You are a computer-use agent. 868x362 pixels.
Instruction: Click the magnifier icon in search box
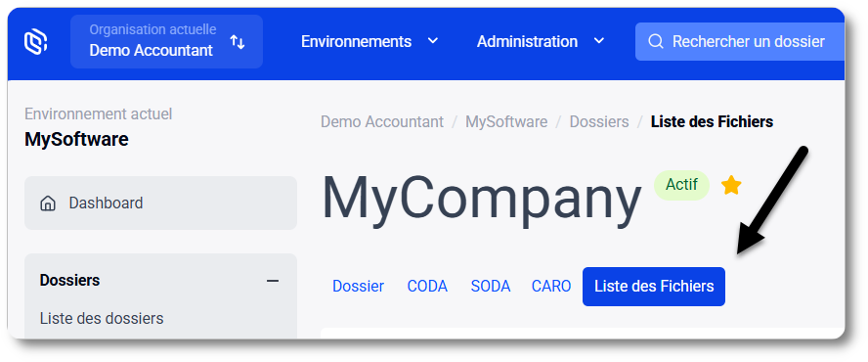656,41
